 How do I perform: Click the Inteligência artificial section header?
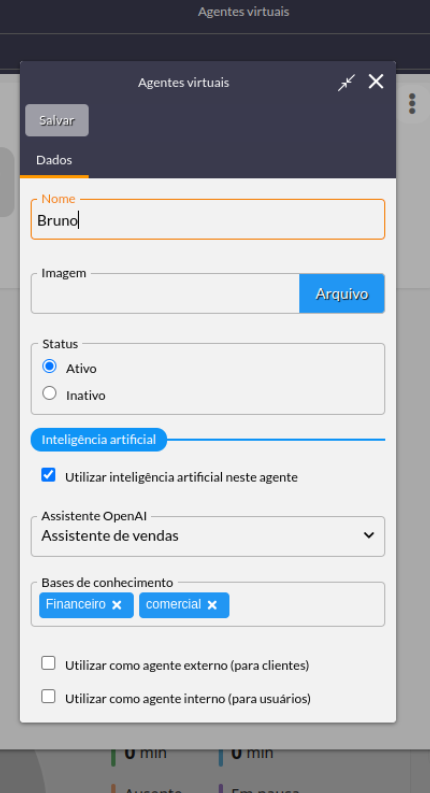[x=99, y=440]
